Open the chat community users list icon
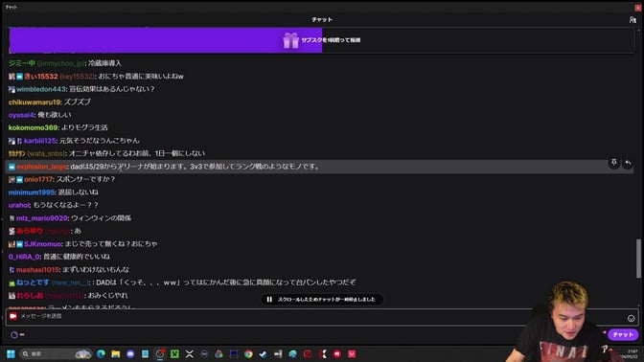Image resolution: width=644 pixels, height=362 pixels. click(632, 20)
